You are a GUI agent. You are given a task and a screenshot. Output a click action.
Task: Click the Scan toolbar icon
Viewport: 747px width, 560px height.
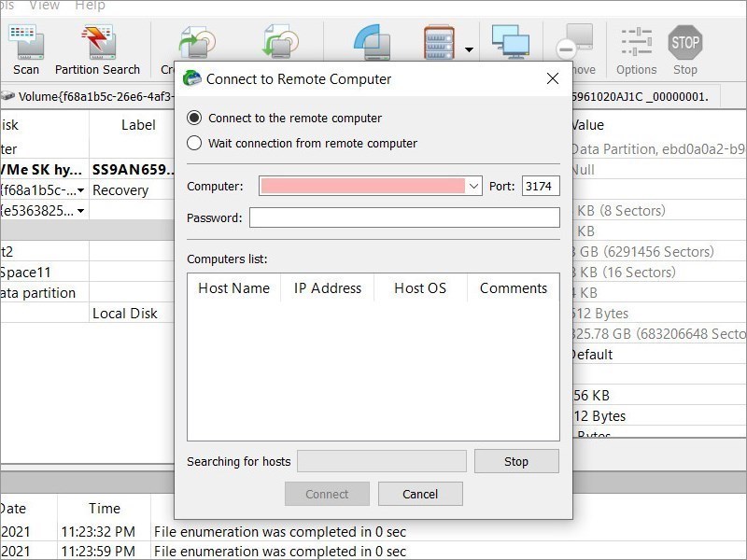pyautogui.click(x=26, y=43)
